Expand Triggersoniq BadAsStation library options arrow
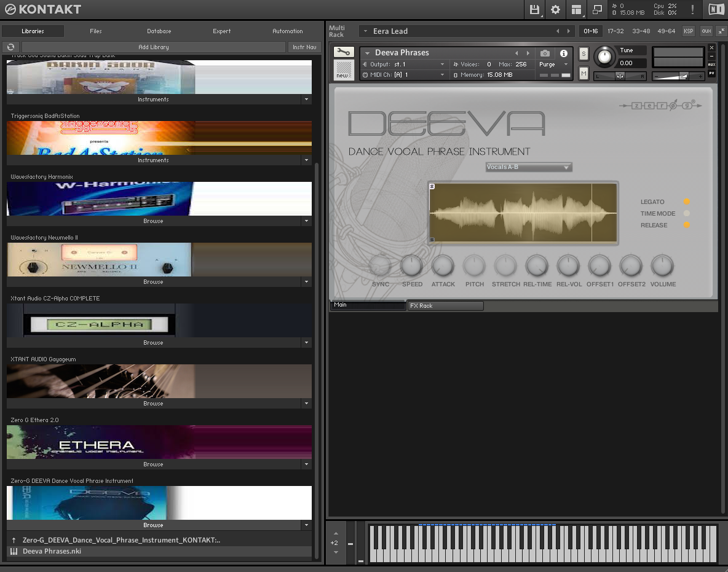This screenshot has height=572, width=728. (x=306, y=160)
